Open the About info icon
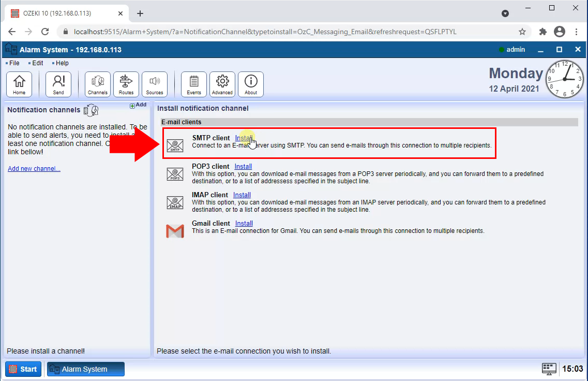The width and height of the screenshot is (588, 381). point(251,84)
